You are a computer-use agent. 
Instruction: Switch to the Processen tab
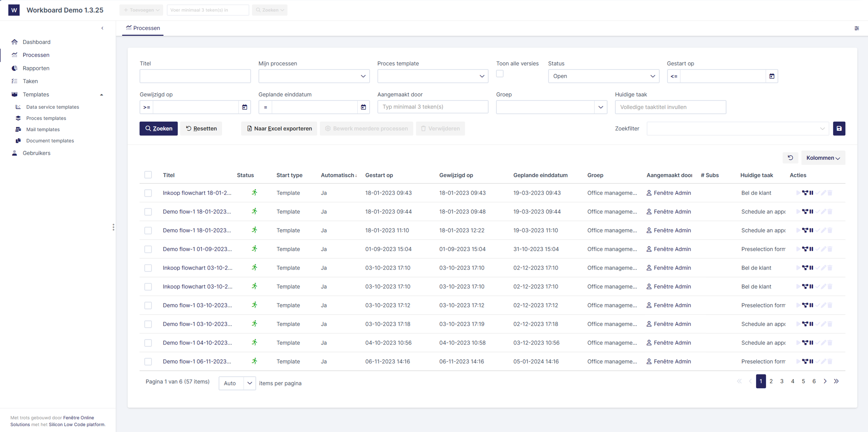143,28
